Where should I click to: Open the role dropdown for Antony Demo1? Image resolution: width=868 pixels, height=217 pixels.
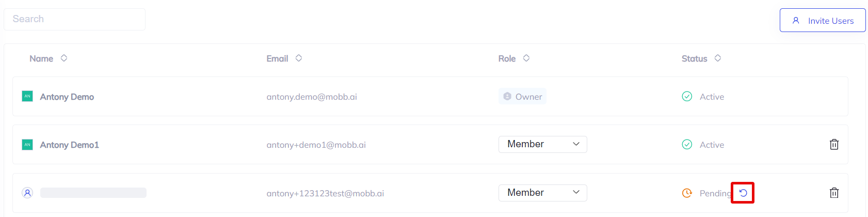click(x=542, y=144)
